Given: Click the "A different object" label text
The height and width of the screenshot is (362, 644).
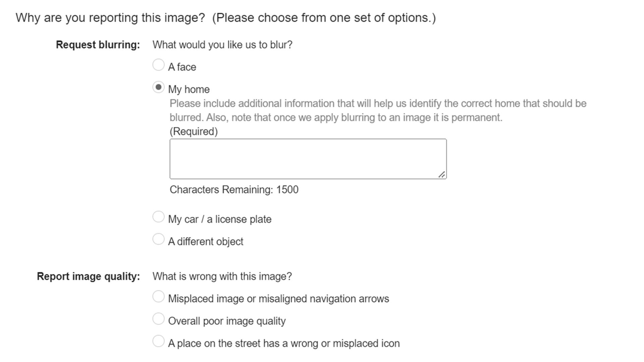Looking at the screenshot, I should (x=205, y=242).
